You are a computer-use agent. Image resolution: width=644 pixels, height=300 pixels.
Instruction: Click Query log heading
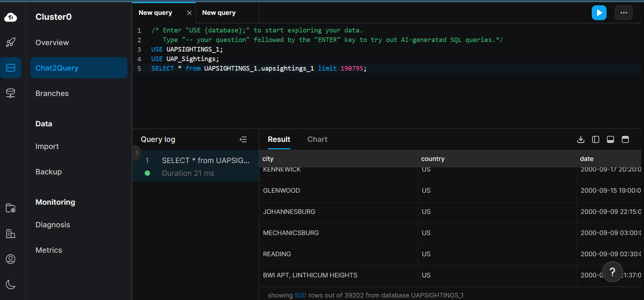[158, 139]
